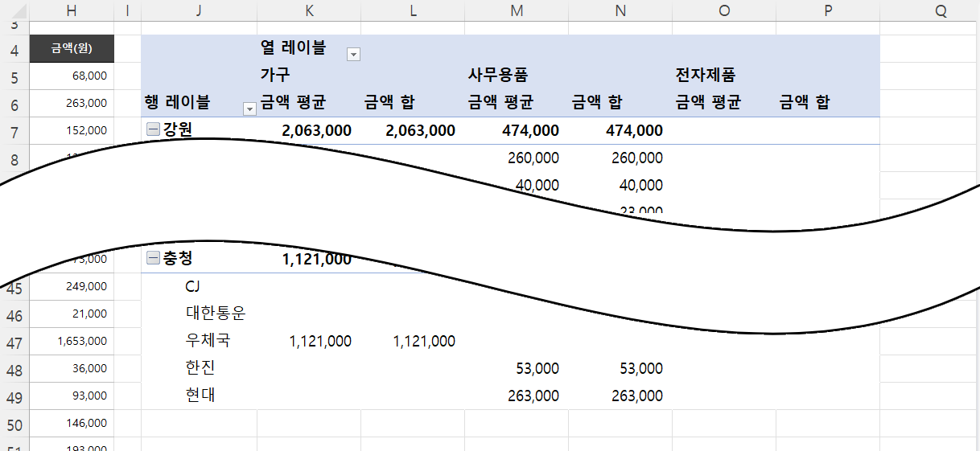Collapse the 충청 group
Screen dimensions: 980x451
pos(153,258)
